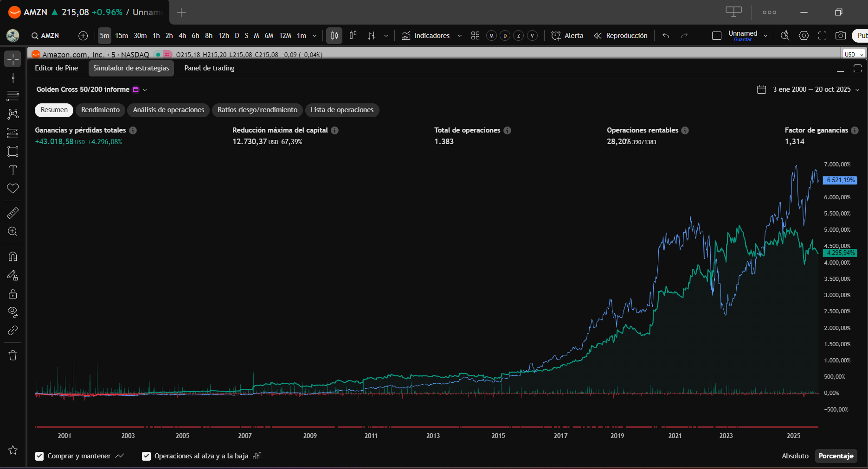Click the camera snapshot icon

[840, 36]
